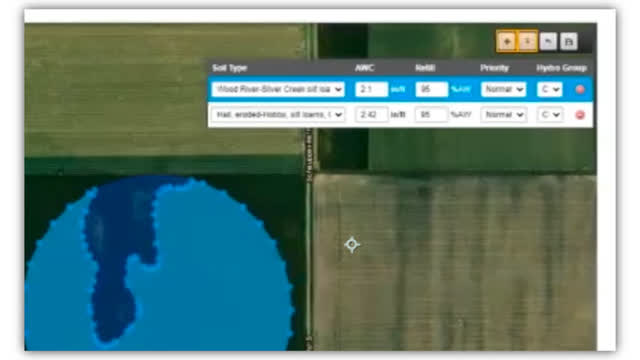Click AWC field showing 2.42
Image resolution: width=640 pixels, height=360 pixels.
371,115
